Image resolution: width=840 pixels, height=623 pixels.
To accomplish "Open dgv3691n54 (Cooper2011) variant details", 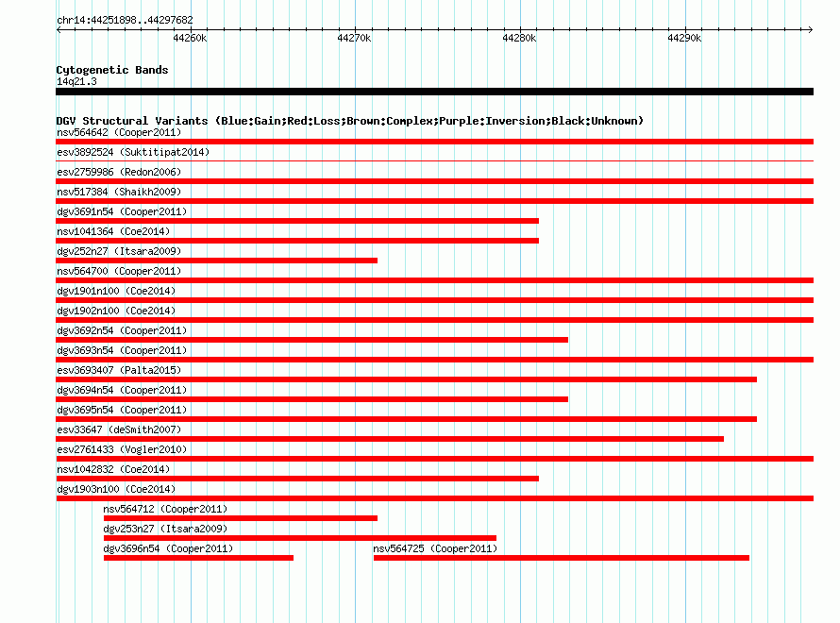I will pyautogui.click(x=122, y=211).
